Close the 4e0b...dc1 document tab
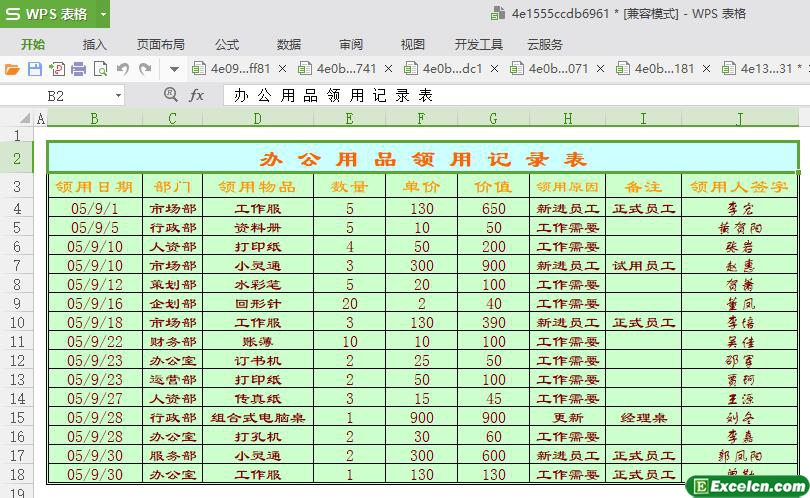810x498 pixels. [494, 69]
